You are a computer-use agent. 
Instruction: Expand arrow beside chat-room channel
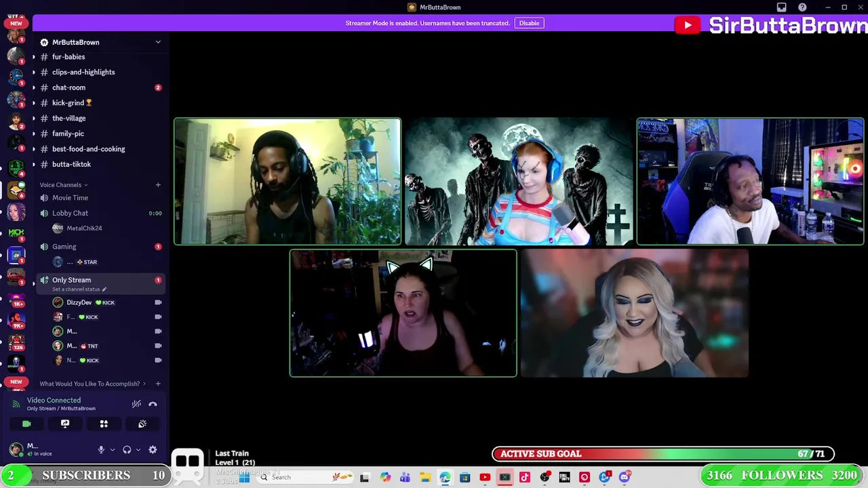pyautogui.click(x=34, y=87)
